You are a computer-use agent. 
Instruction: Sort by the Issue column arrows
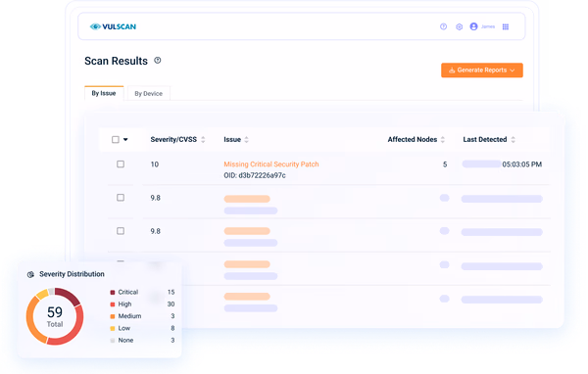246,140
